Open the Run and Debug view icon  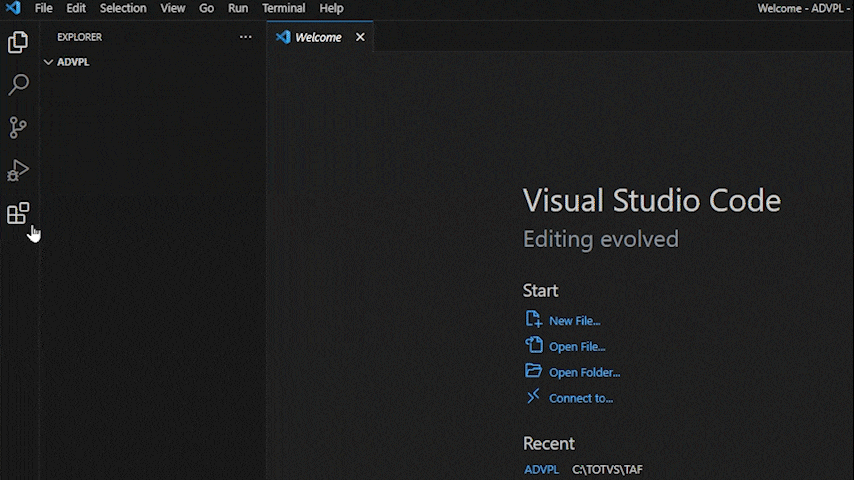(x=18, y=170)
